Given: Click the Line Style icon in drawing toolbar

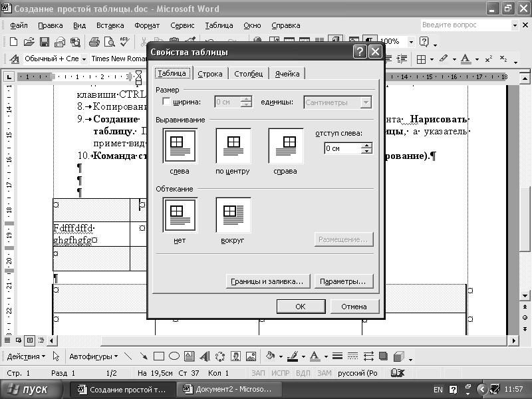Looking at the screenshot, I should [337, 356].
